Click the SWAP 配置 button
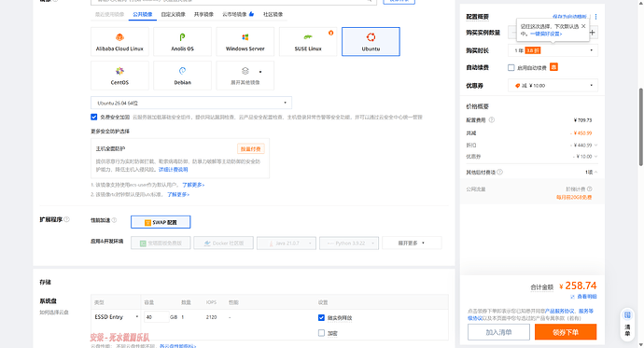This screenshot has height=348, width=644. 161,222
